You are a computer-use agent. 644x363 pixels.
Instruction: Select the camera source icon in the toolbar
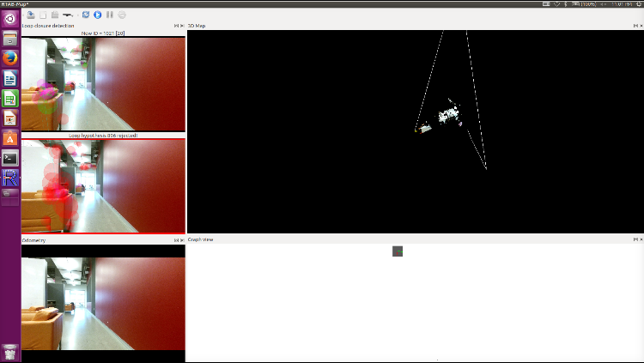(x=67, y=15)
